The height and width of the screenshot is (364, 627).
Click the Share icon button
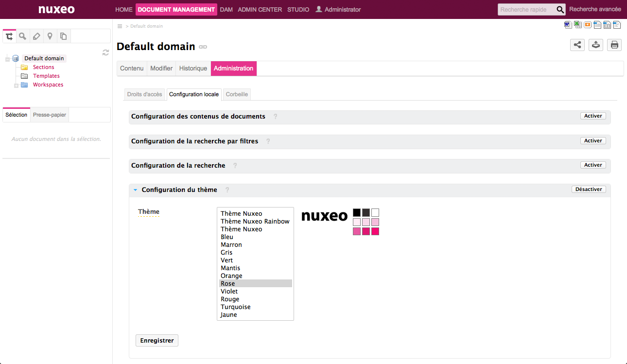click(x=577, y=45)
